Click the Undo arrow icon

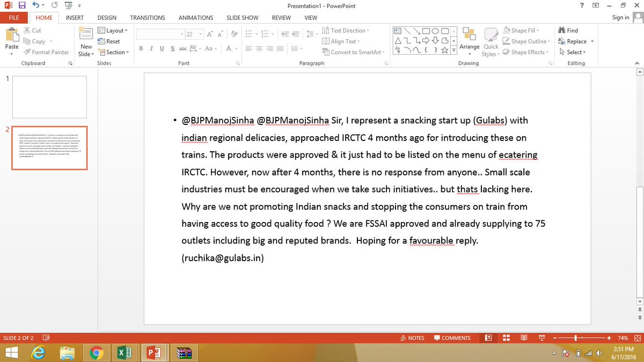pyautogui.click(x=36, y=5)
